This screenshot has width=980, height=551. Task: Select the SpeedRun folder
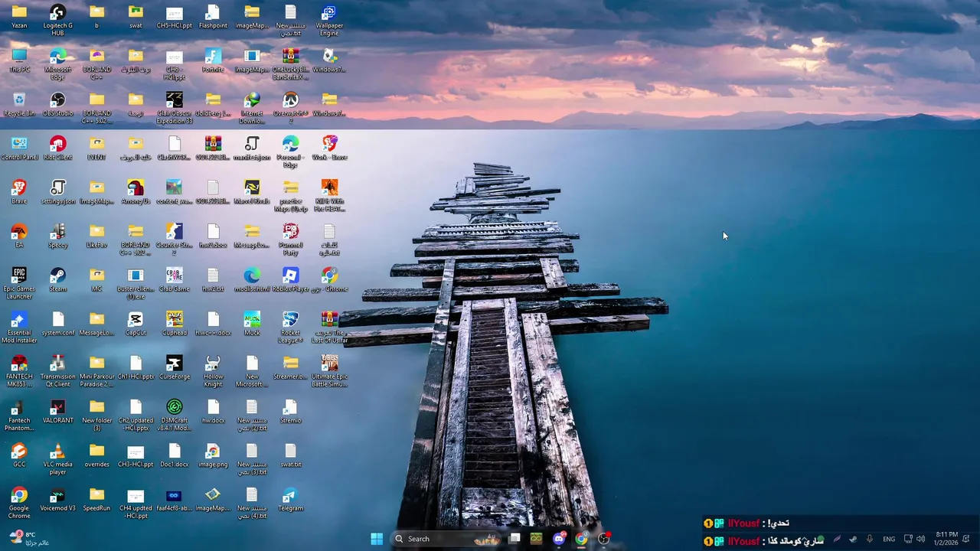pos(96,499)
